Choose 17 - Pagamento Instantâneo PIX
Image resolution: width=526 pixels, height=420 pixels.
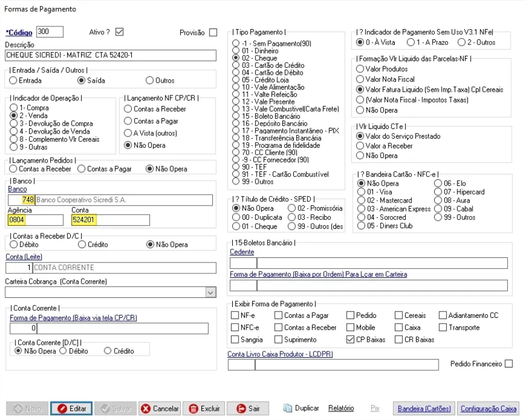pos(236,131)
